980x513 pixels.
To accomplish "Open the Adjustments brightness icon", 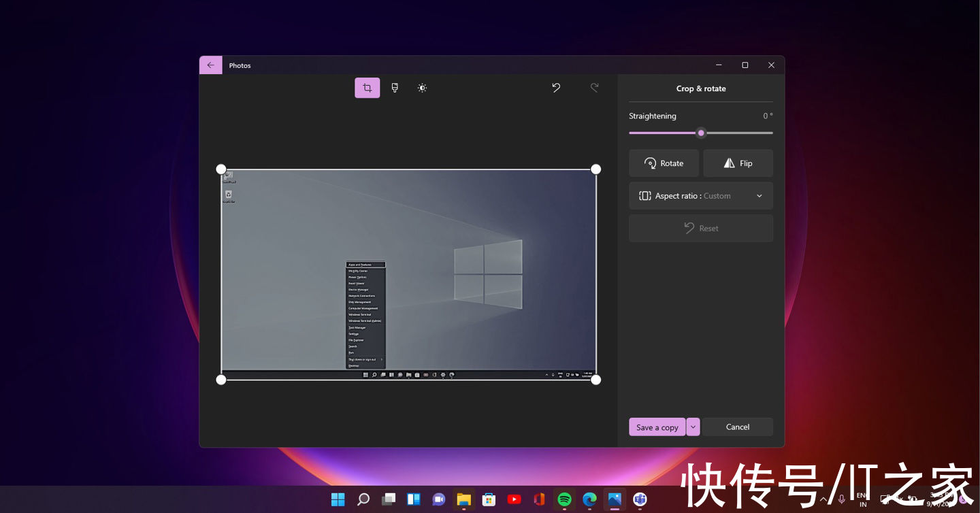I will 422,88.
